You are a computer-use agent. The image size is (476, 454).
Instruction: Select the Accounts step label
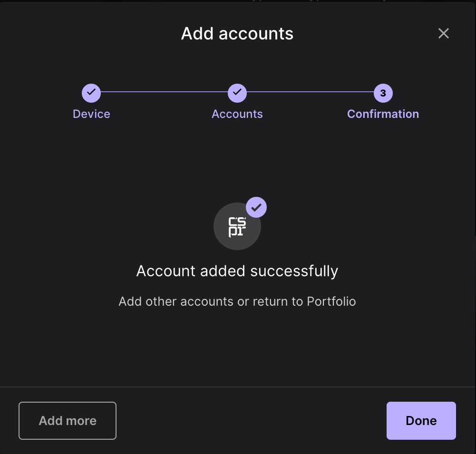(x=237, y=114)
